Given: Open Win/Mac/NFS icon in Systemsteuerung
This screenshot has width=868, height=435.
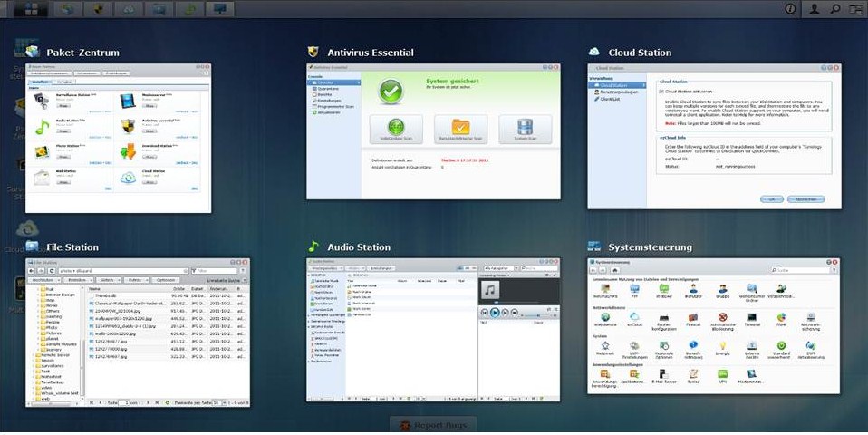Looking at the screenshot, I should click(605, 291).
